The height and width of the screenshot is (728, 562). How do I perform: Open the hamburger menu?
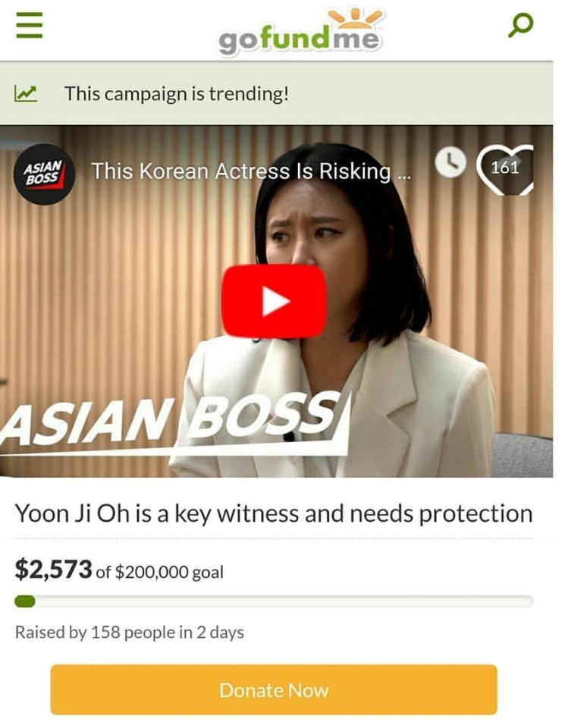point(30,24)
